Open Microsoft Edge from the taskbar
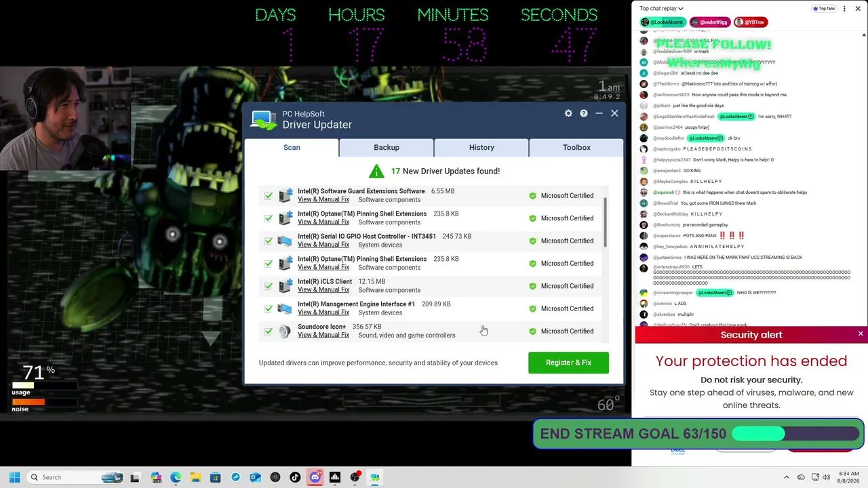 [x=176, y=477]
